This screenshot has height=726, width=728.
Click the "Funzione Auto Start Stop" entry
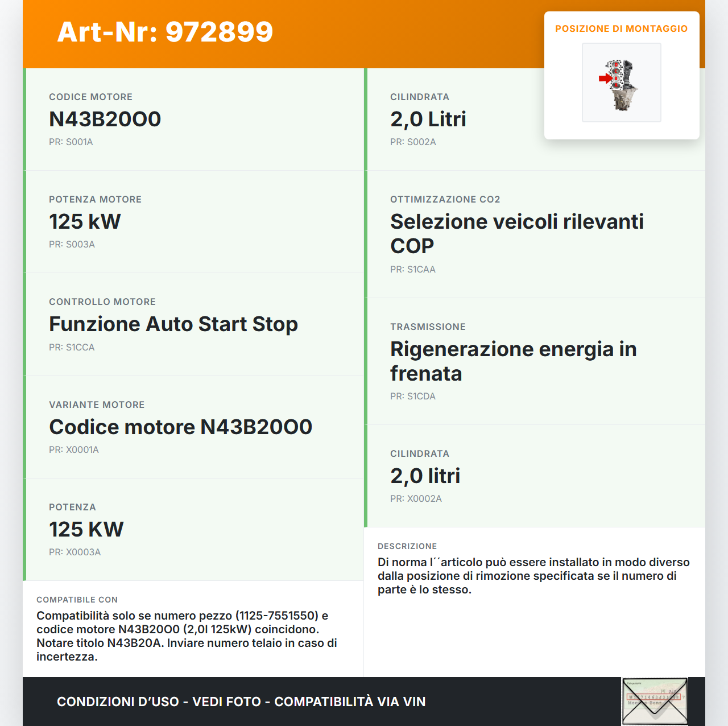pyautogui.click(x=173, y=324)
